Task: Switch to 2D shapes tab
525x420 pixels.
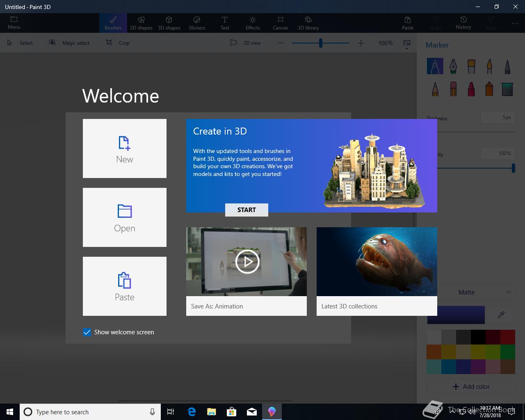Action: (x=141, y=23)
